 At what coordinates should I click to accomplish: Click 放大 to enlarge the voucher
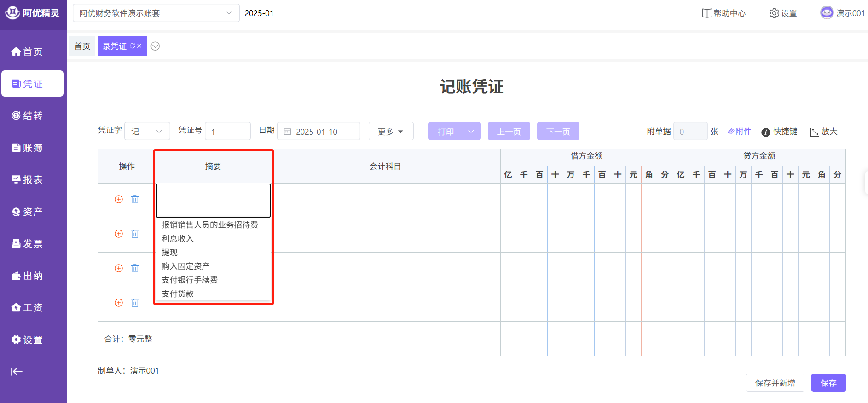tap(823, 132)
